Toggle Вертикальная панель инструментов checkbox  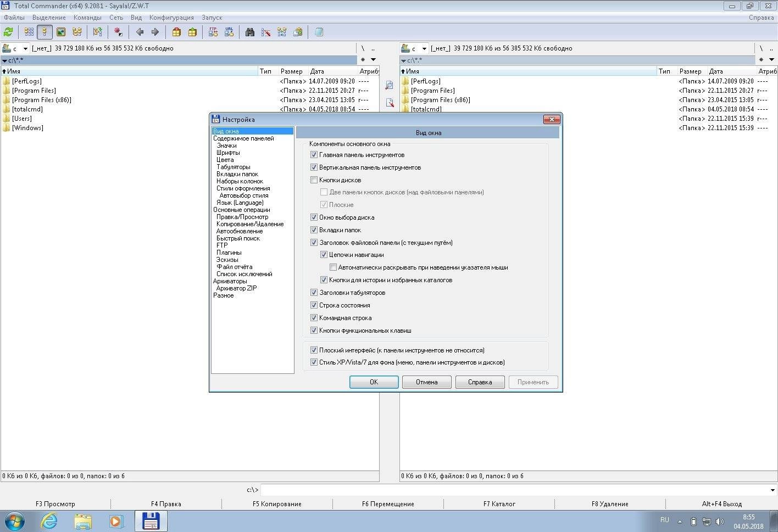[x=314, y=167]
